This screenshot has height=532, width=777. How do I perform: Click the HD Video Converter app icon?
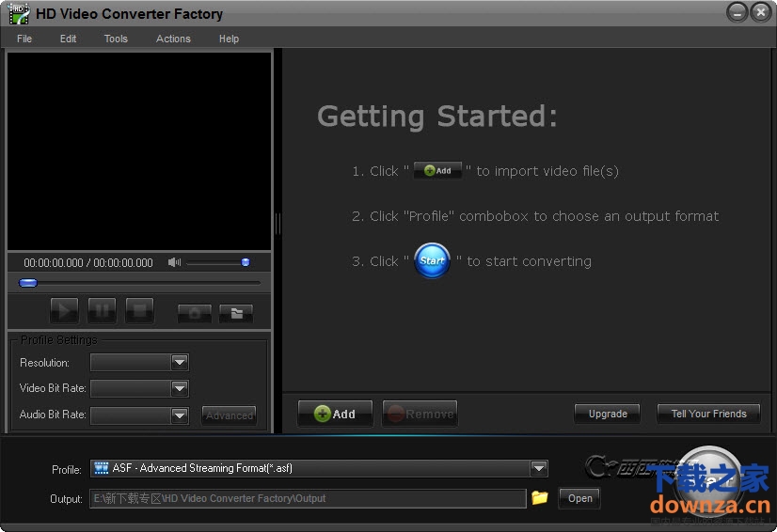19,14
